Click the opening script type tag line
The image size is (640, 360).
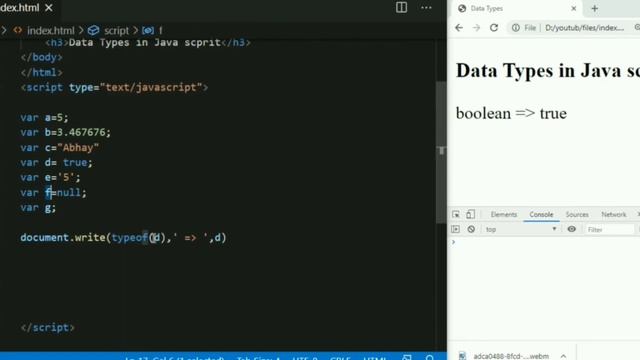point(114,87)
